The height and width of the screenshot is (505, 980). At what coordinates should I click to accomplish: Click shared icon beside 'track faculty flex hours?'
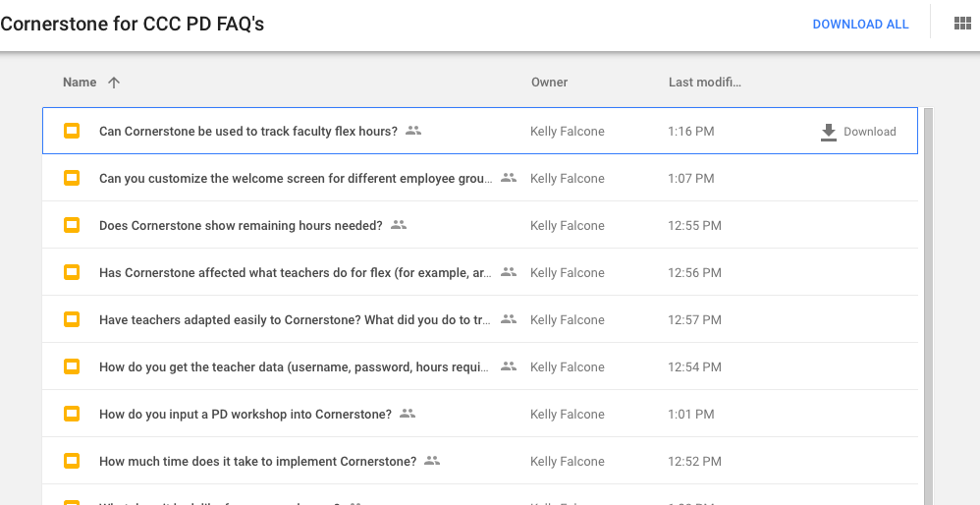pos(413,131)
